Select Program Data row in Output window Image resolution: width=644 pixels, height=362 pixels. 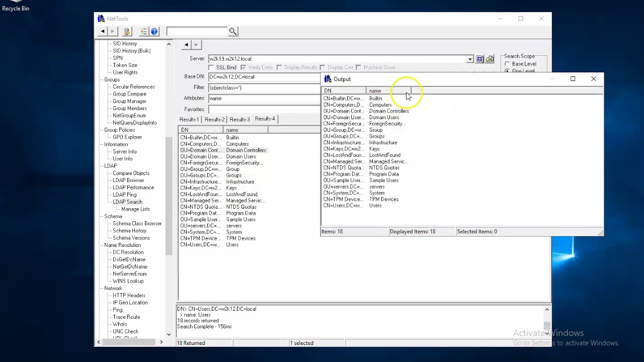[366, 174]
